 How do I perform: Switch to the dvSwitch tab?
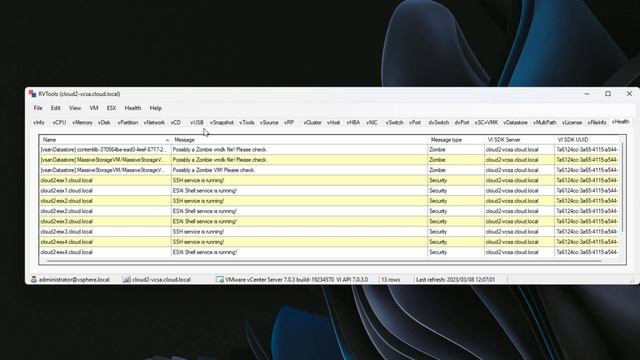(x=439, y=122)
